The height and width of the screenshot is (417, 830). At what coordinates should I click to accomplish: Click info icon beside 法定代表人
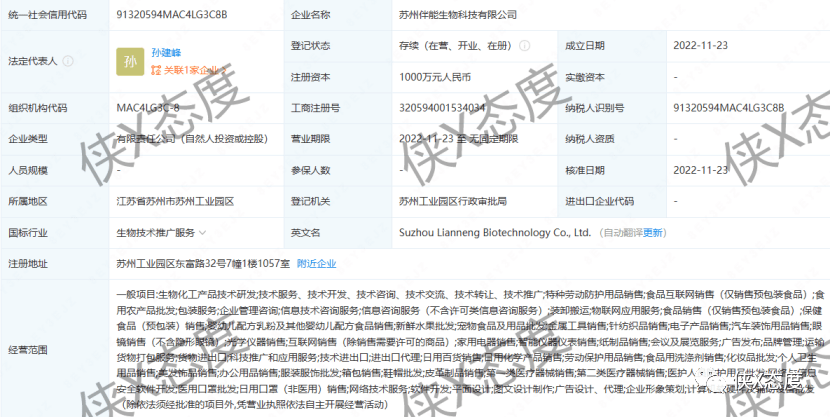tap(68, 61)
